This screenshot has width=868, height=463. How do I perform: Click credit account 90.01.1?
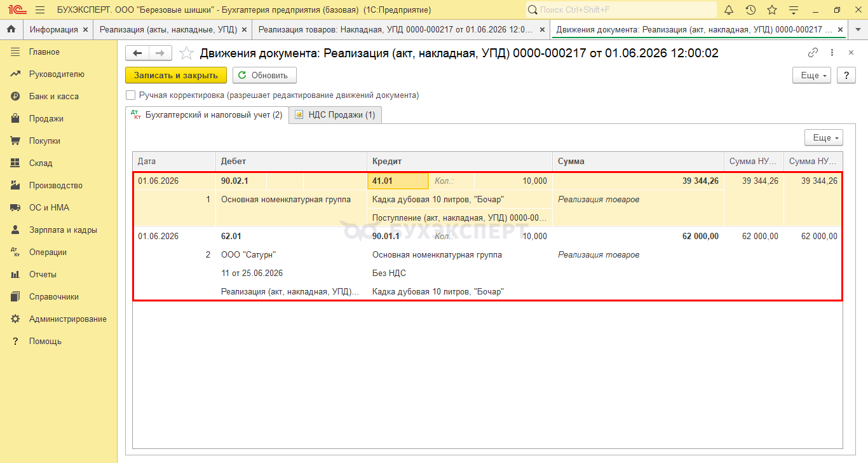[386, 237]
